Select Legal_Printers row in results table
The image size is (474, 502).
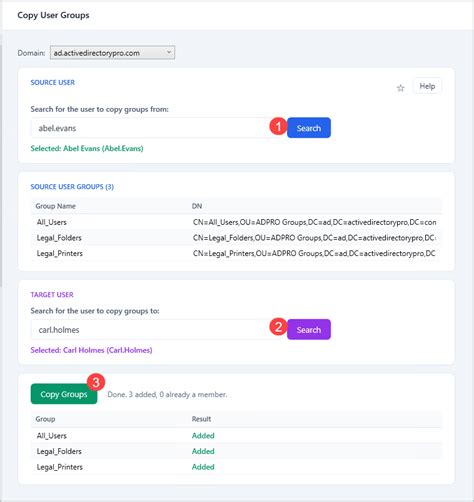pos(236,467)
